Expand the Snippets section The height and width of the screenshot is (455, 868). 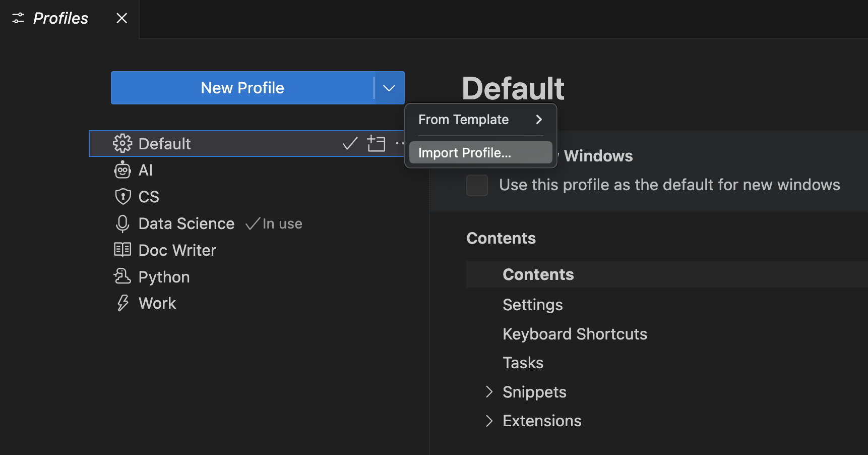pos(489,391)
